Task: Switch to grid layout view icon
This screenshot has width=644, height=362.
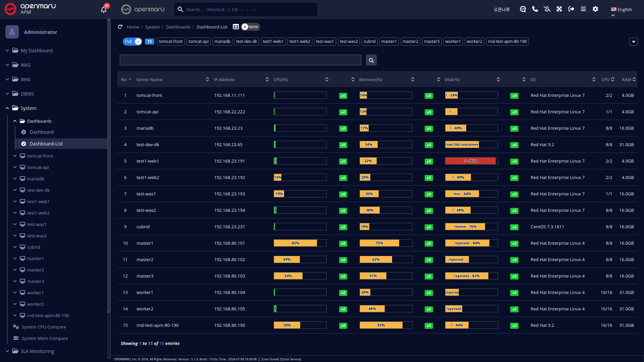Action: click(x=236, y=27)
